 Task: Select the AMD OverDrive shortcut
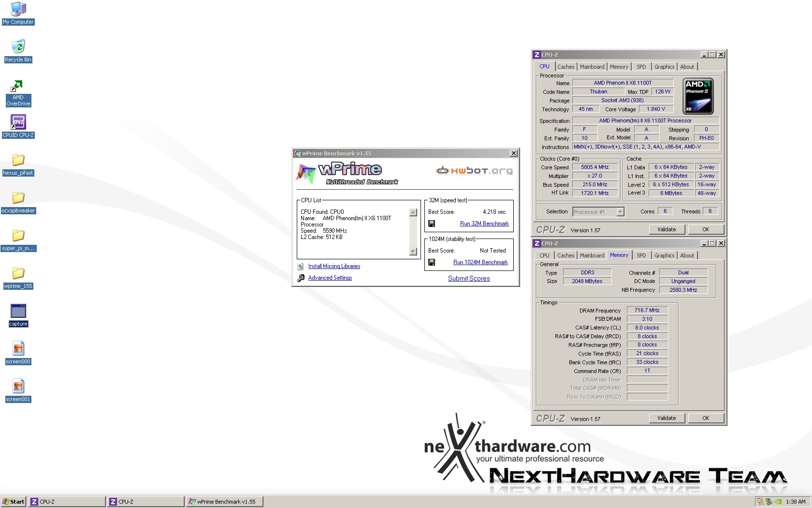[18, 93]
